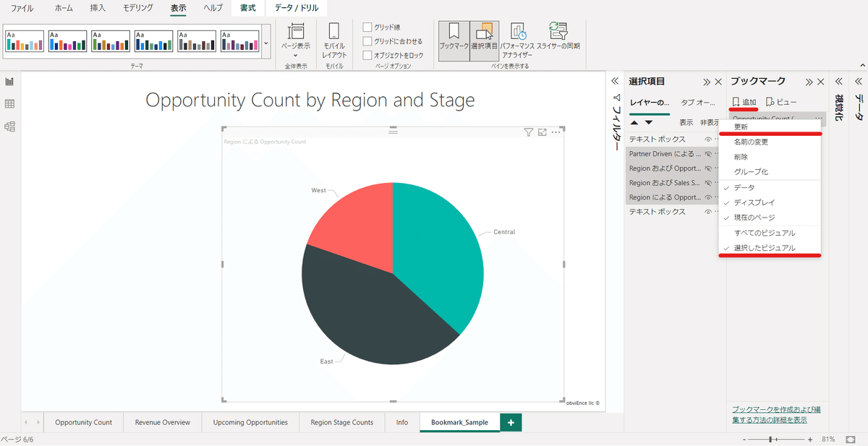Enable the グリッド線 checkbox

[367, 27]
